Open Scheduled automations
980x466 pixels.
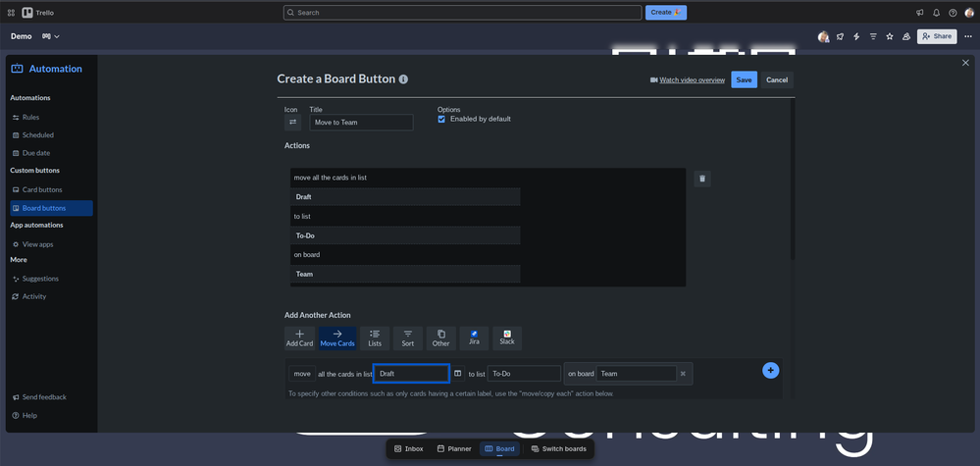(x=38, y=135)
